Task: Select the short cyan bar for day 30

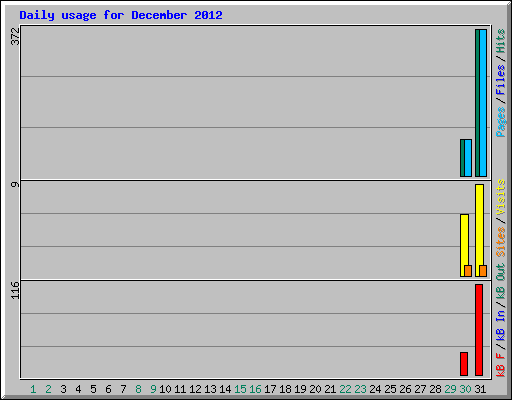Action: 468,158
